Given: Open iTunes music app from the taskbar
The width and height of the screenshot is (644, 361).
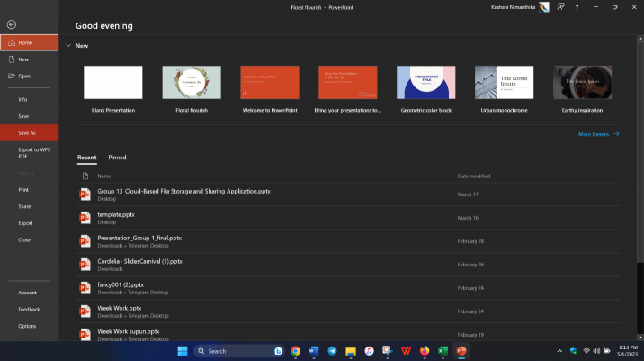Looking at the screenshot, I should pyautogui.click(x=370, y=351).
